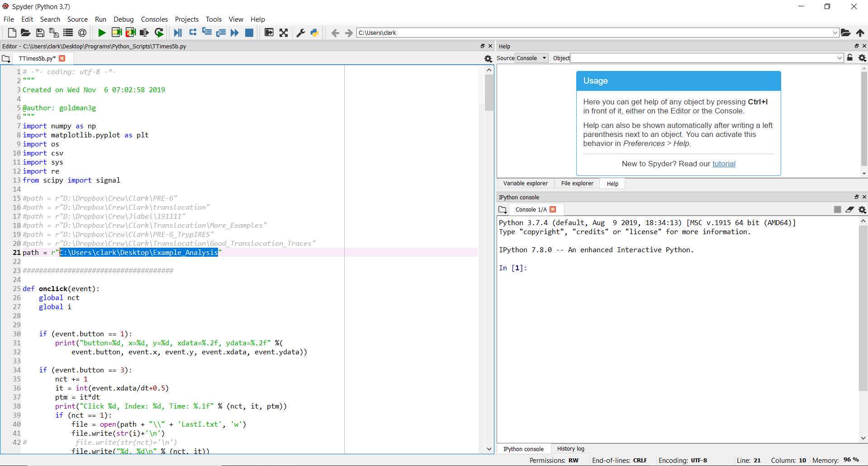
Task: Change to parent directory up arrow
Action: click(x=860, y=33)
